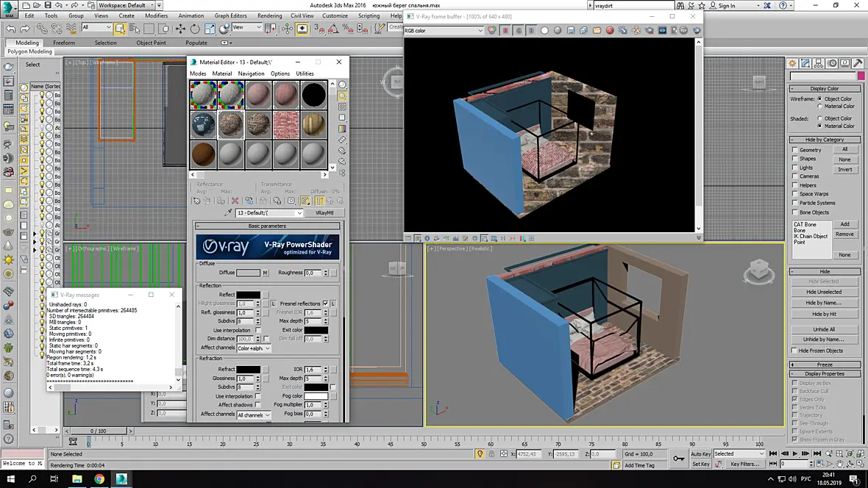Click Get Material icon in Material Editor
Image resolution: width=868 pixels, height=488 pixels.
[x=196, y=201]
